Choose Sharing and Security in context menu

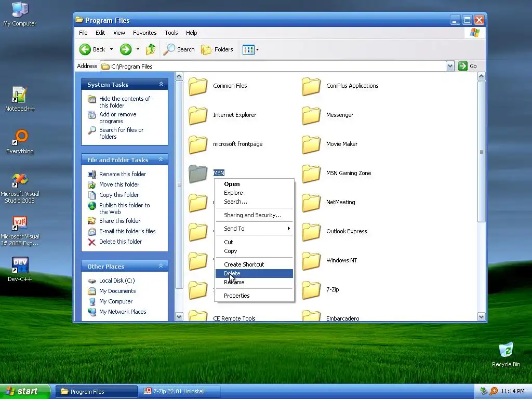tap(254, 215)
